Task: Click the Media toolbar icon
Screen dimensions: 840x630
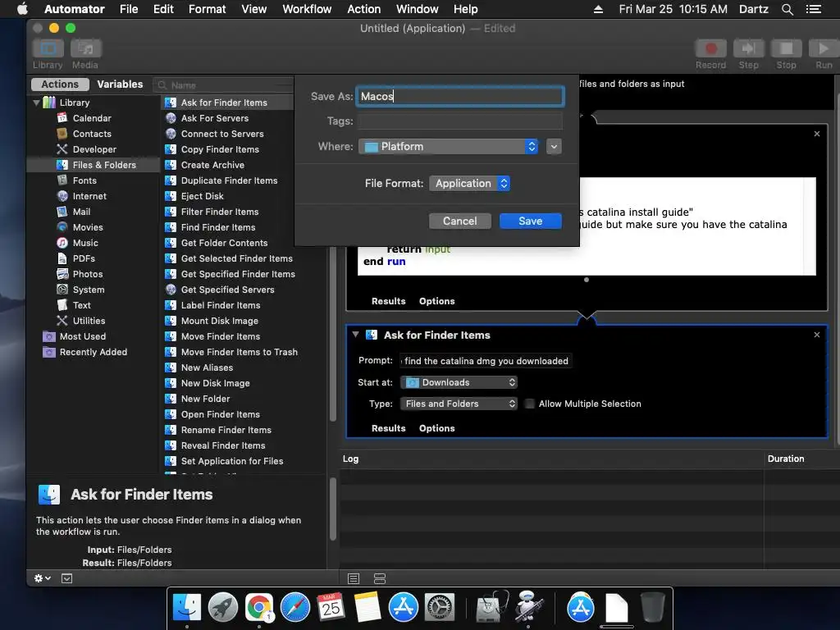Action: coord(85,48)
